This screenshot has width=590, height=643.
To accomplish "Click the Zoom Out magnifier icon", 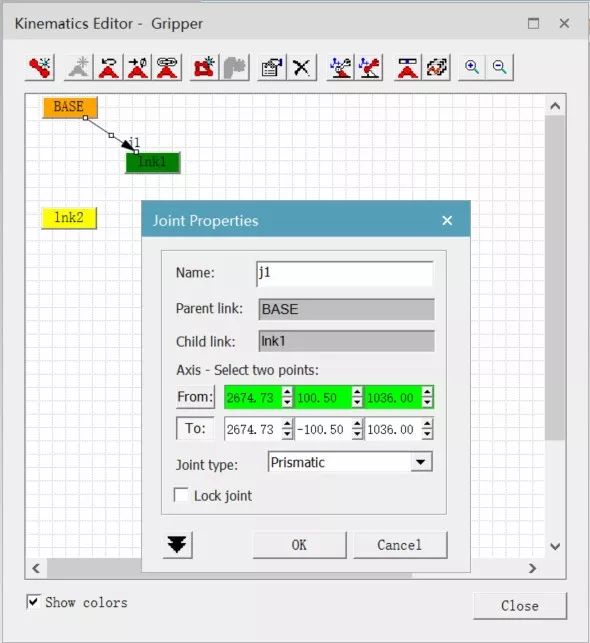I will click(x=499, y=67).
